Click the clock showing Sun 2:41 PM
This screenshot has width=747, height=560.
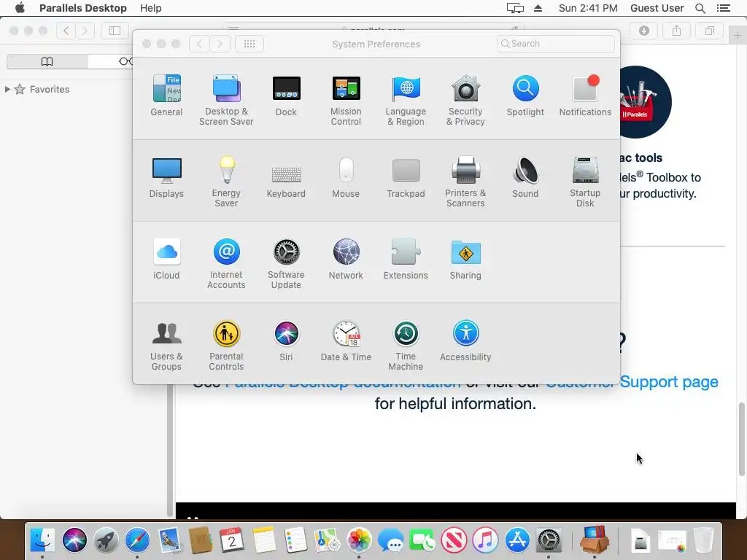(x=588, y=8)
